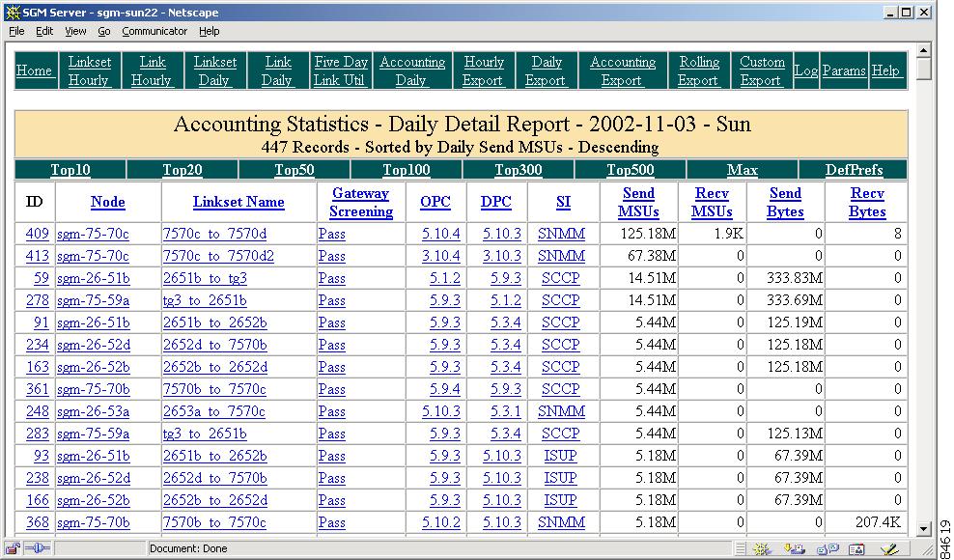The width and height of the screenshot is (954, 560).
Task: Open the Linkset Daily report
Action: pos(214,70)
